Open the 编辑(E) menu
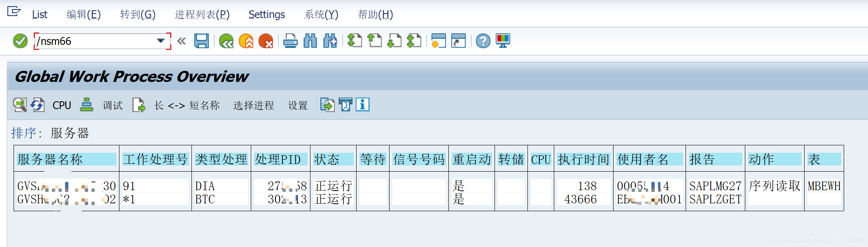 click(84, 15)
